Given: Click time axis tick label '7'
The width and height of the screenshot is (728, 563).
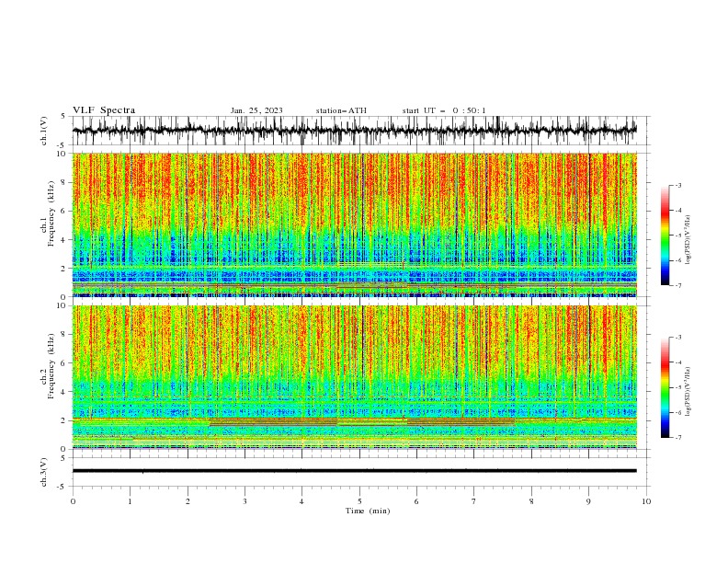Looking at the screenshot, I should click(x=474, y=501).
